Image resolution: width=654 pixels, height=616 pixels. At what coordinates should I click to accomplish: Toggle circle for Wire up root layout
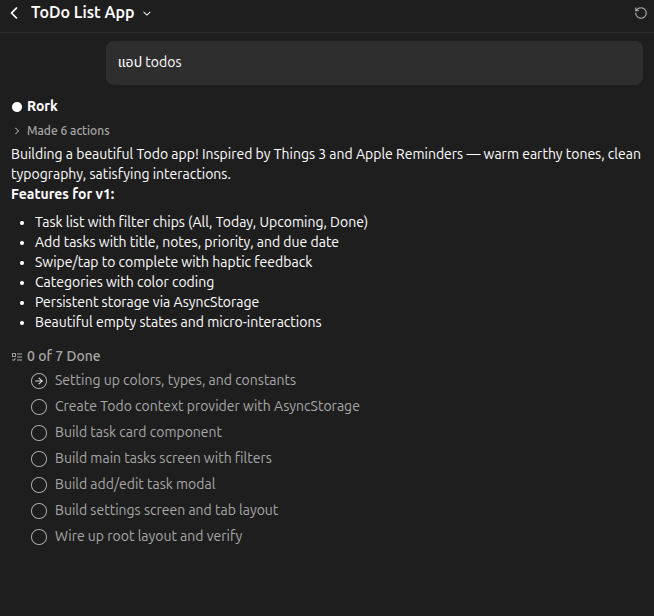click(39, 537)
